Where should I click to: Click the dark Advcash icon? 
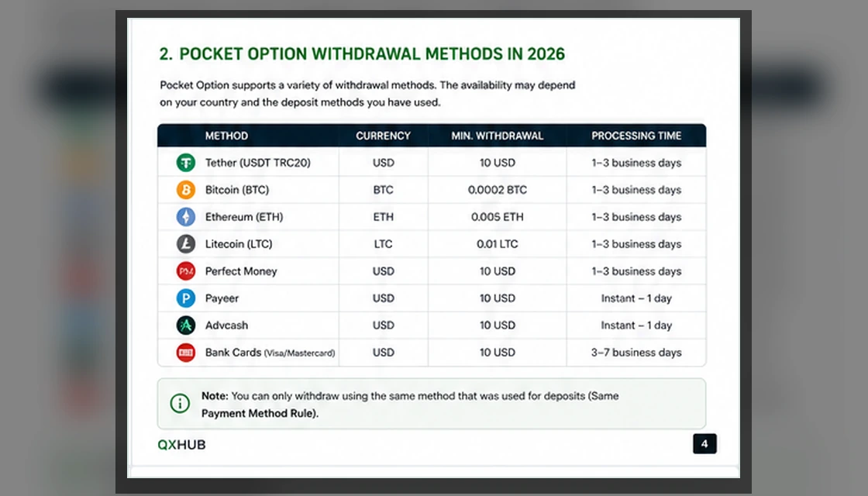coord(186,325)
